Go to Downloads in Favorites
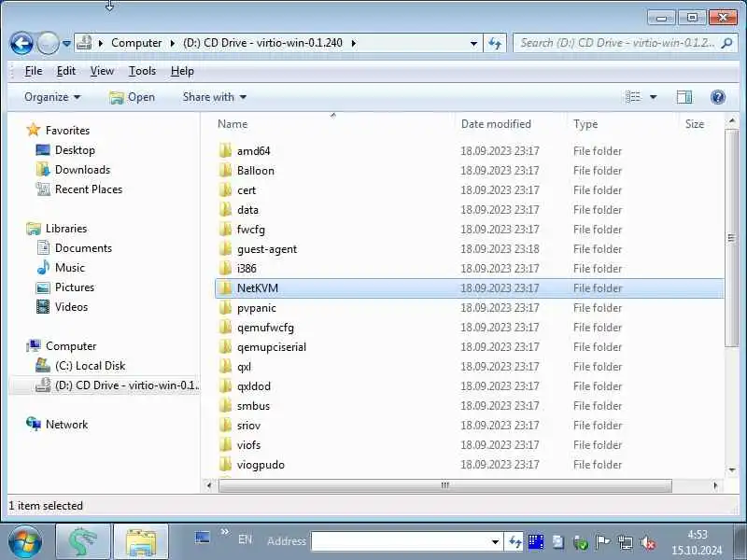The height and width of the screenshot is (560, 747). [82, 170]
